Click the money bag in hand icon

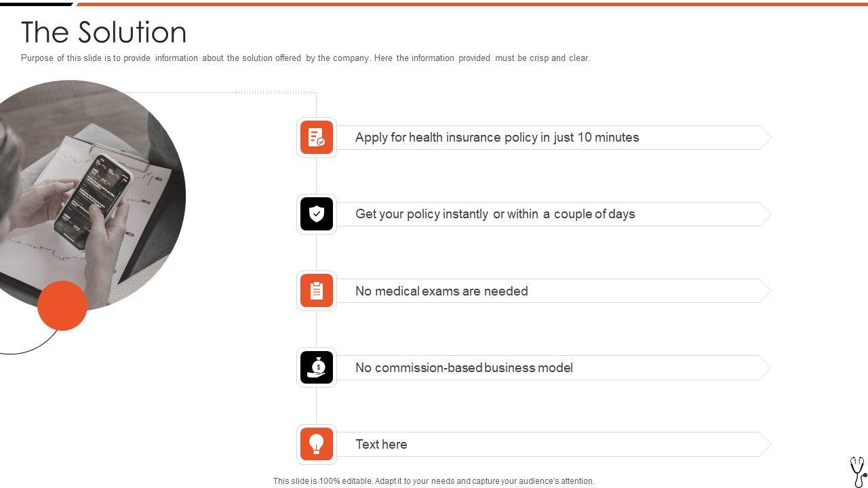pos(317,367)
